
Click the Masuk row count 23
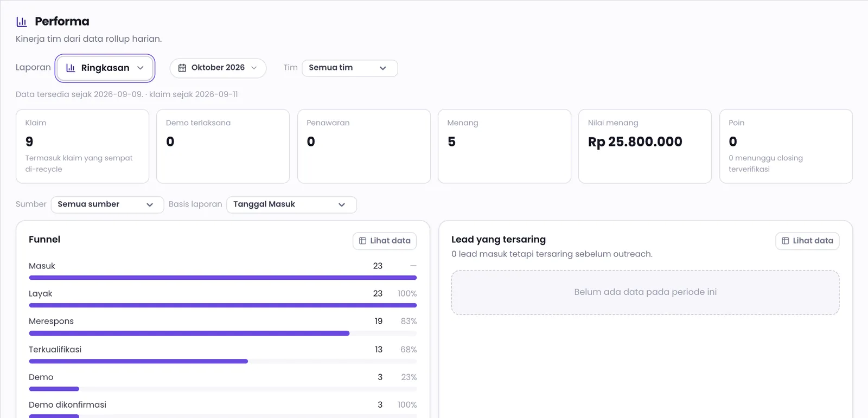pyautogui.click(x=378, y=266)
